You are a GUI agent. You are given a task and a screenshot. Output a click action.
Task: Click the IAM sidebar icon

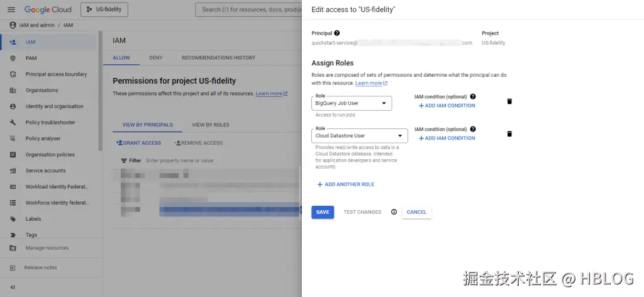pos(13,42)
